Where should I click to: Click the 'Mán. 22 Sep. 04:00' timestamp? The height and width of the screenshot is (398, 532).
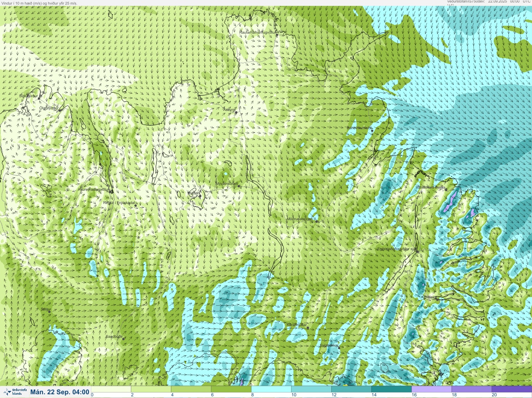pos(59,392)
